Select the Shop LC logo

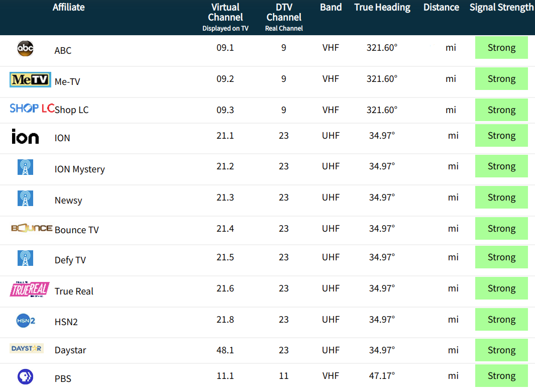click(x=32, y=108)
